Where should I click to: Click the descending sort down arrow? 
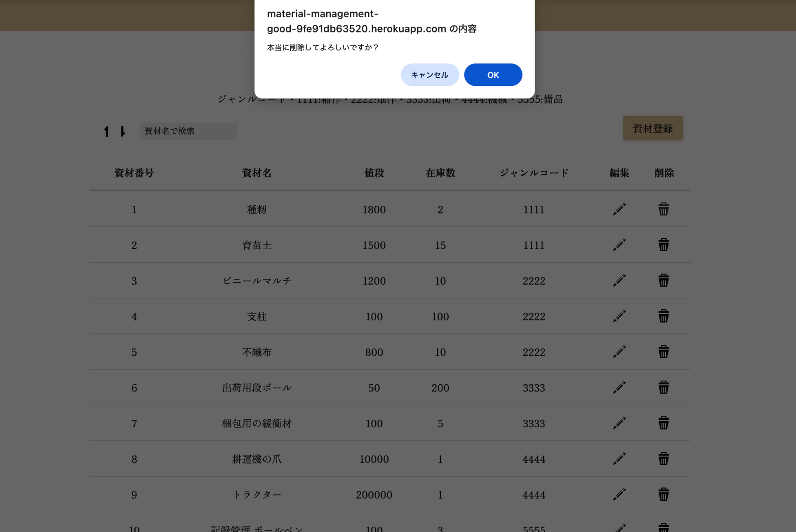point(122,131)
